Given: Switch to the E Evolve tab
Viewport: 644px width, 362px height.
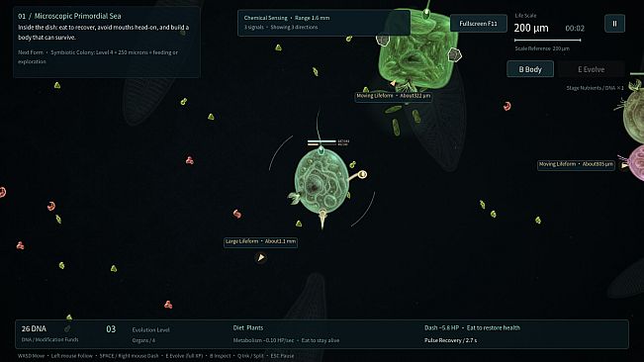Looking at the screenshot, I should [591, 69].
